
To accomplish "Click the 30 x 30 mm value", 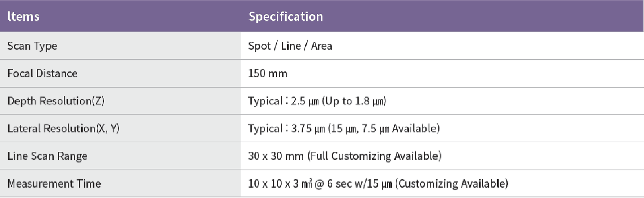I will (276, 156).
